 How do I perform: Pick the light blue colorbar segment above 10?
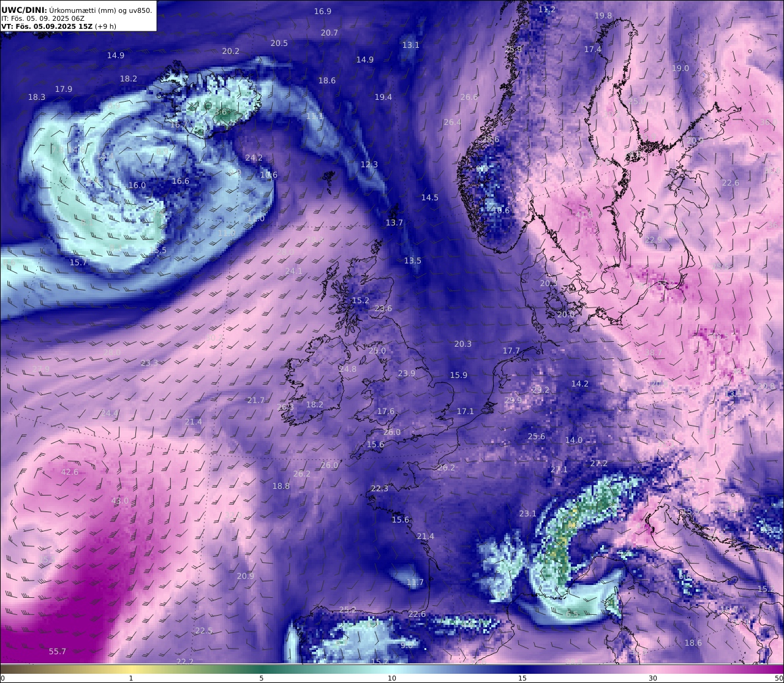pos(392,668)
